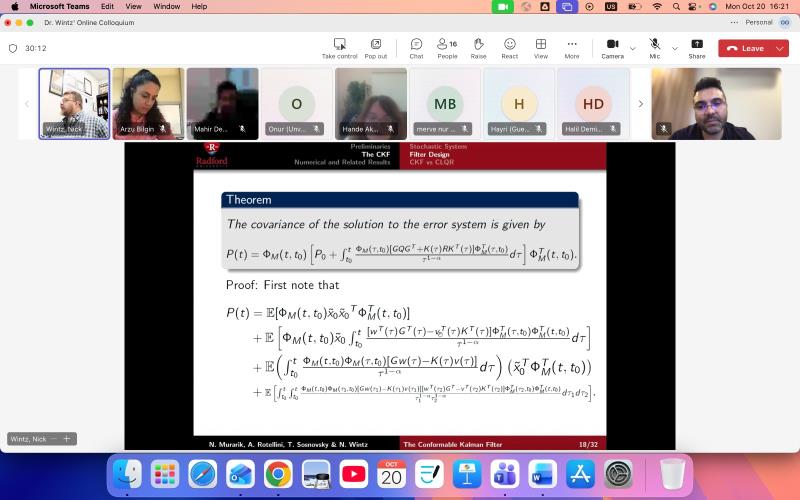Expand the Camera options arrow
Viewport: 800px width, 500px height.
pos(633,48)
